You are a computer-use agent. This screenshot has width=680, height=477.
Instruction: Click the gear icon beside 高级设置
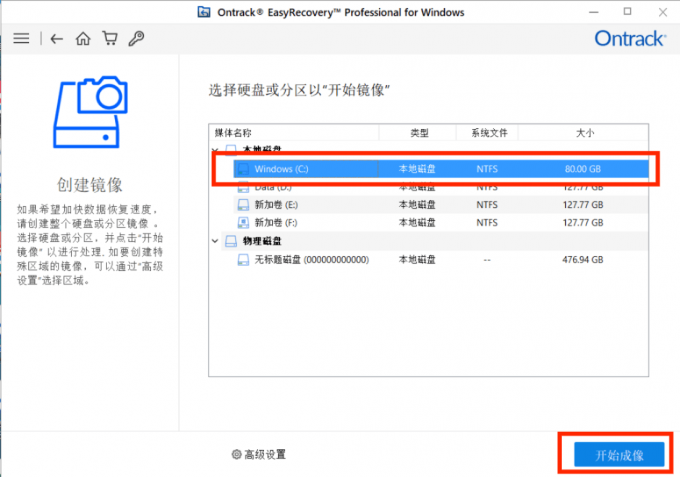pyautogui.click(x=236, y=454)
